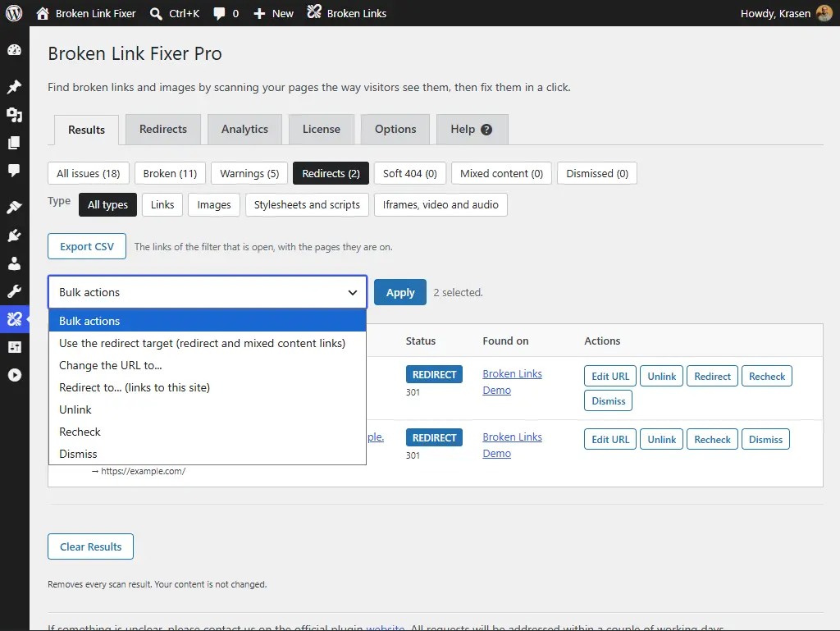The image size is (840, 631).
Task: Click the Apply button
Action: click(400, 292)
